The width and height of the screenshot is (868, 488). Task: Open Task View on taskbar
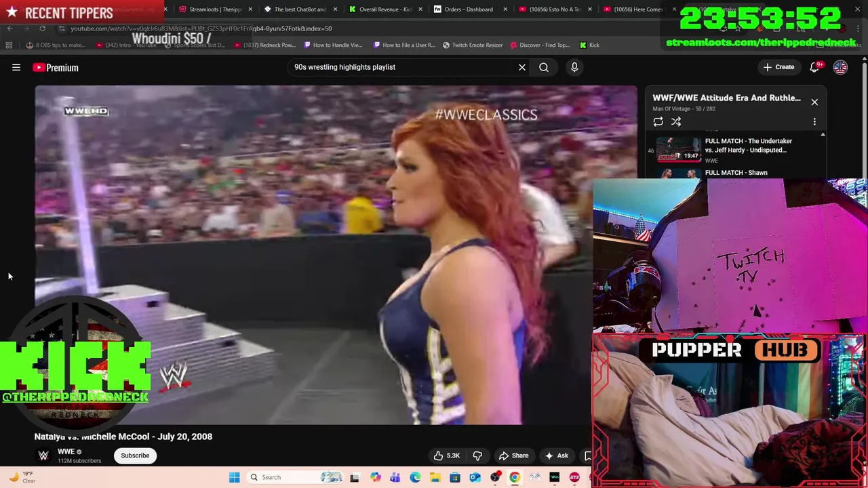[354, 477]
